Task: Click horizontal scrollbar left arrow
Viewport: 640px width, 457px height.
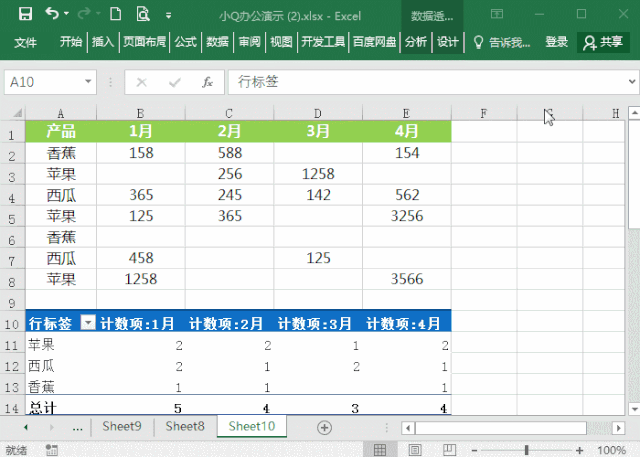Action: (408, 428)
